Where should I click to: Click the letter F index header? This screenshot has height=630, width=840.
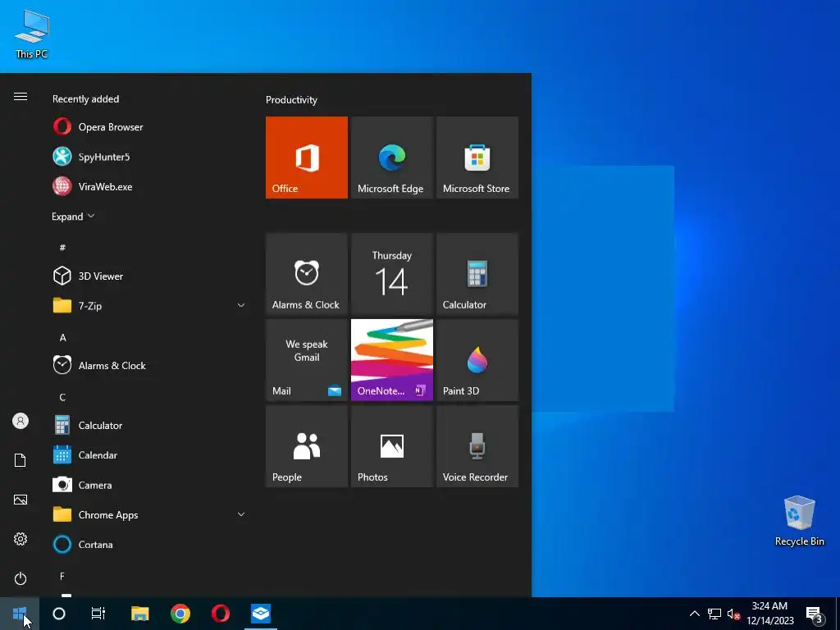pos(62,576)
